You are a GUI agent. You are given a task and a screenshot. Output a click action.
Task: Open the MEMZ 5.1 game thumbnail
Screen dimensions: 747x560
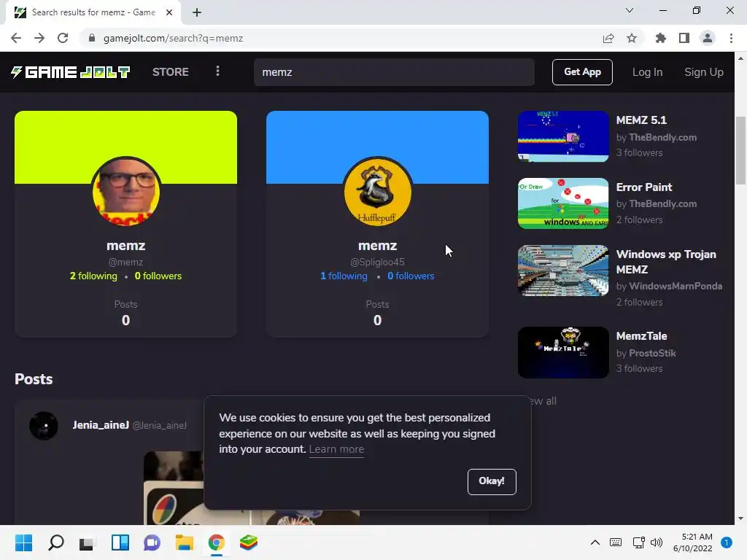[563, 136]
